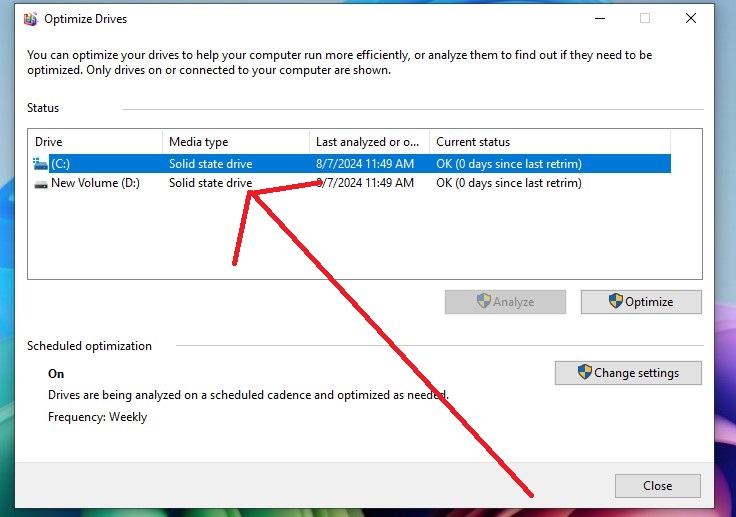Click the OK status cell for C: drive
The width and height of the screenshot is (736, 517).
tap(509, 164)
